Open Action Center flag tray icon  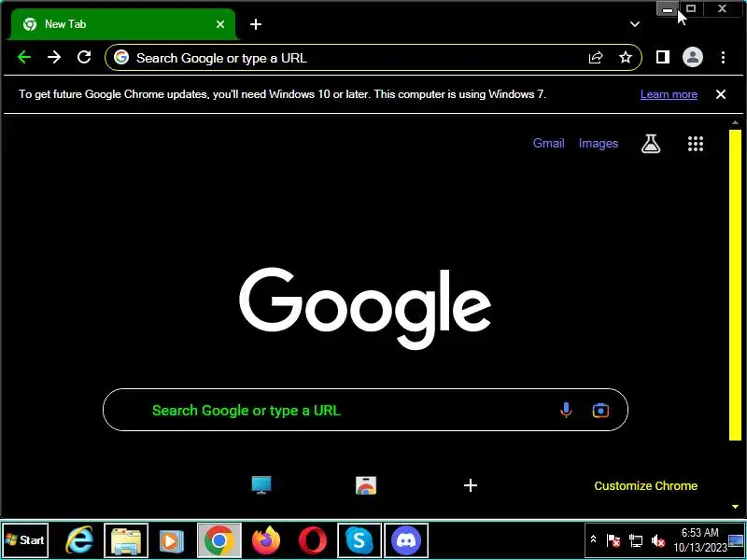coord(613,540)
